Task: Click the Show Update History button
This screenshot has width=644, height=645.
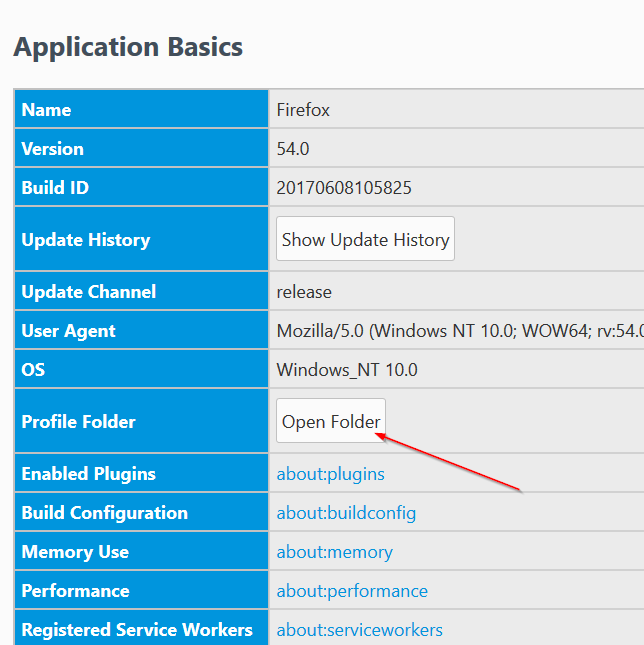Action: pos(365,239)
